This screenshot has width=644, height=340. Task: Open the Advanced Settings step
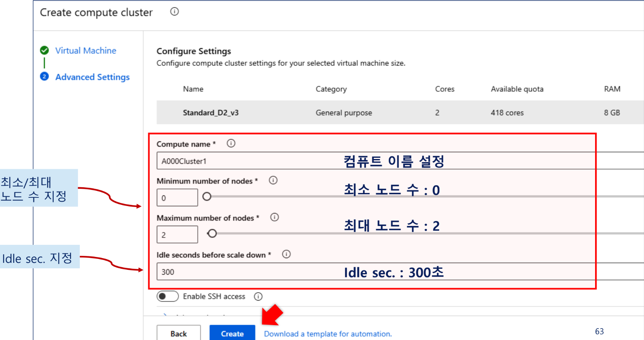click(x=92, y=77)
